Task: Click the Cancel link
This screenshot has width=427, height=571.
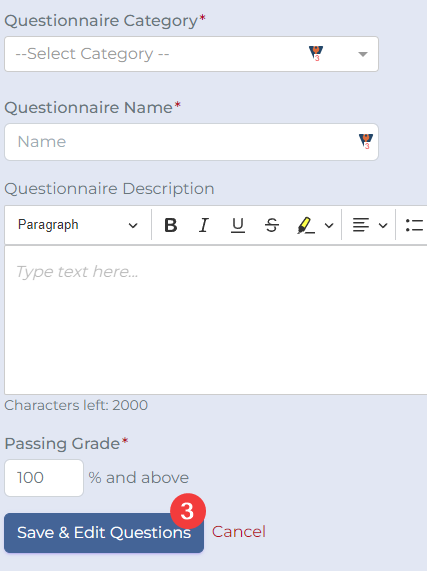Action: click(x=239, y=532)
